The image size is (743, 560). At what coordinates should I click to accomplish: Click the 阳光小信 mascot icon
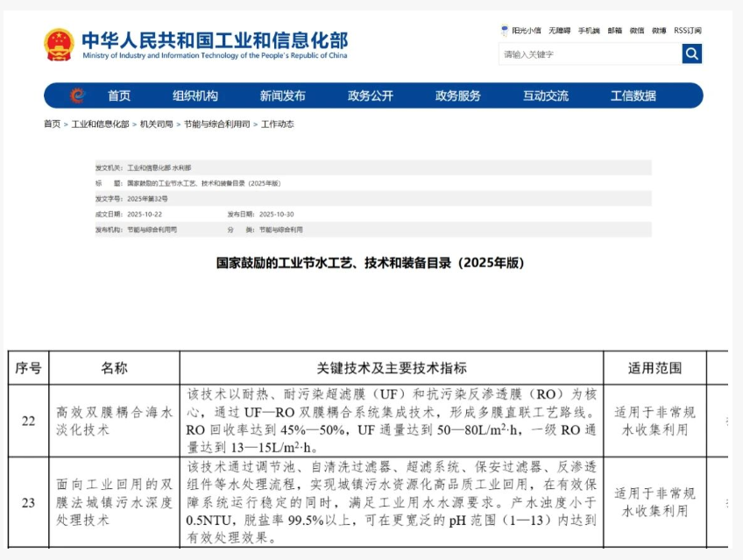point(505,31)
